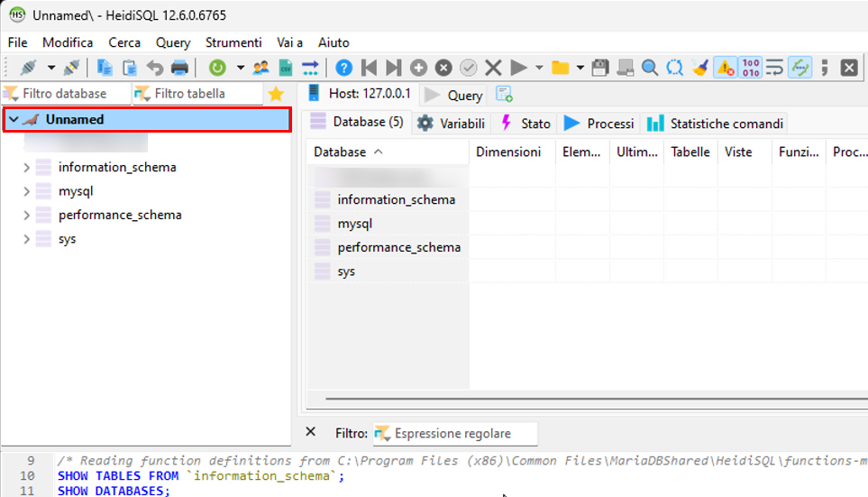Image resolution: width=868 pixels, height=497 pixels.
Task: Click the user manager icon in toolbar
Action: 261,68
